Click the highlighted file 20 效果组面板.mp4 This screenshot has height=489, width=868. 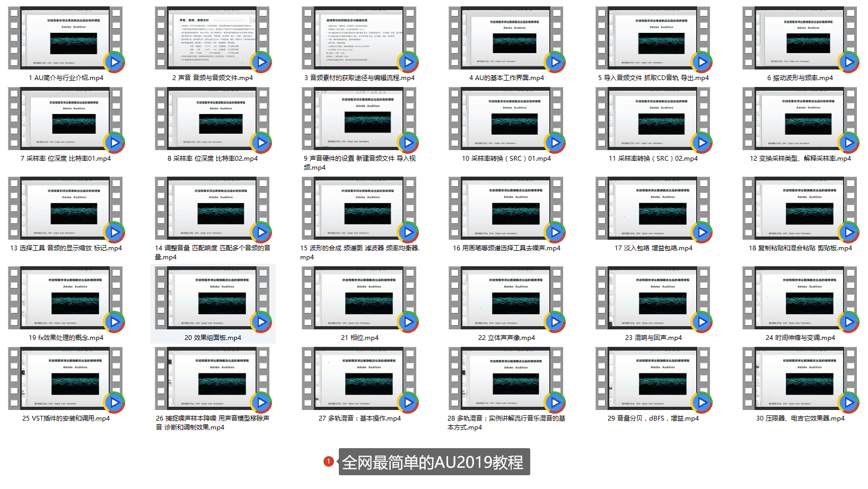tap(213, 303)
